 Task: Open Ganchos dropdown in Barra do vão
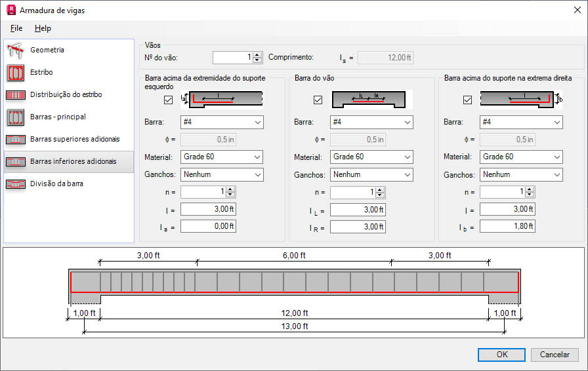[x=371, y=174]
